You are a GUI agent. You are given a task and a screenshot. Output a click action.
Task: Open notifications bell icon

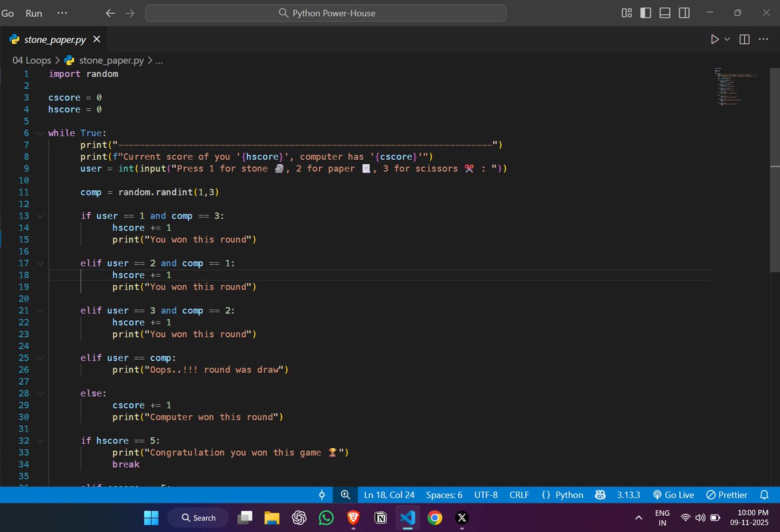tap(765, 495)
